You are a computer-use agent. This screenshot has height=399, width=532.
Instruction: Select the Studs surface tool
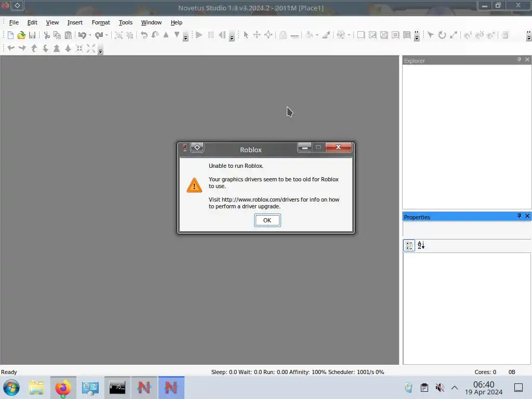(395, 35)
